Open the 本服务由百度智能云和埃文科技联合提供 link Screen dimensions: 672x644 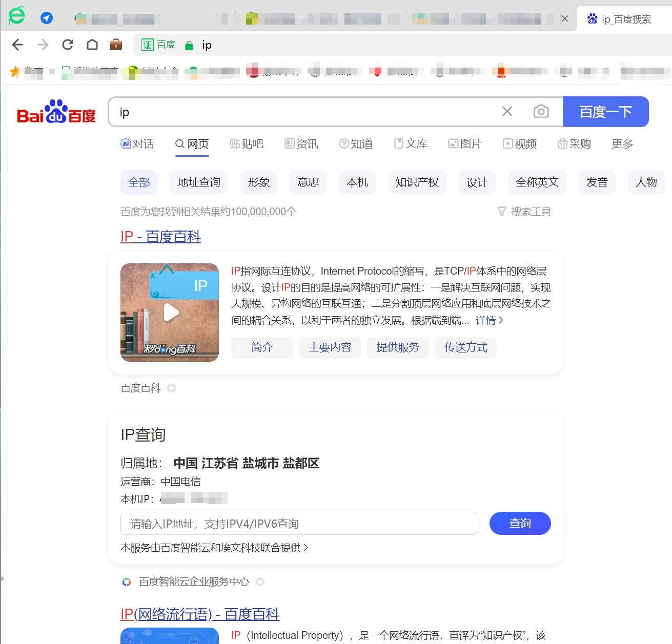214,548
